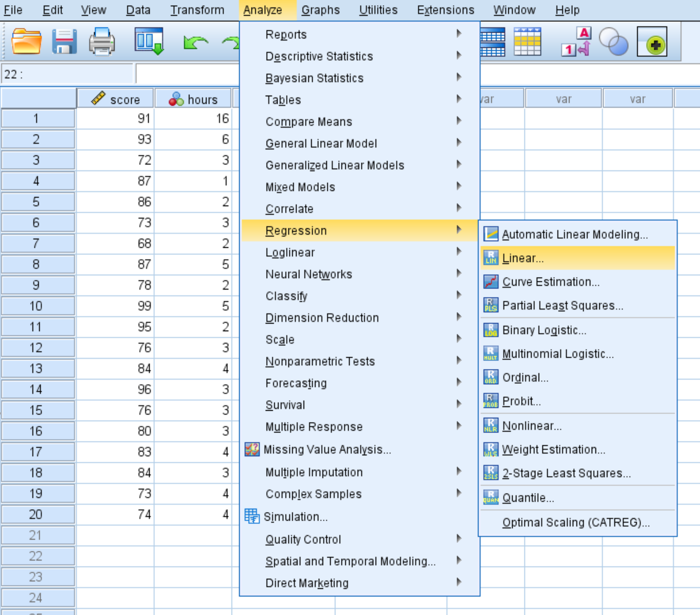Expand the Descriptive Statistics submenu
Screen dimensions: 700x615
(360, 56)
